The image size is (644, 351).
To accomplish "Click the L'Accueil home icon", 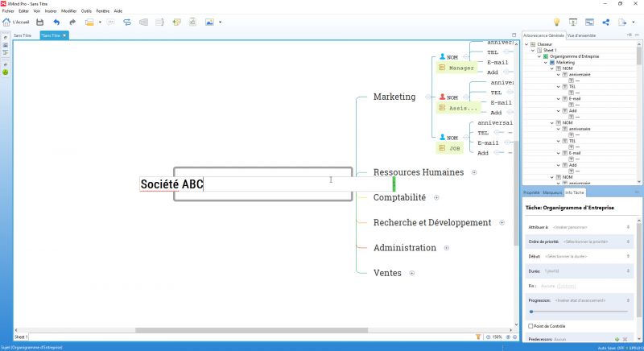I will pos(6,23).
